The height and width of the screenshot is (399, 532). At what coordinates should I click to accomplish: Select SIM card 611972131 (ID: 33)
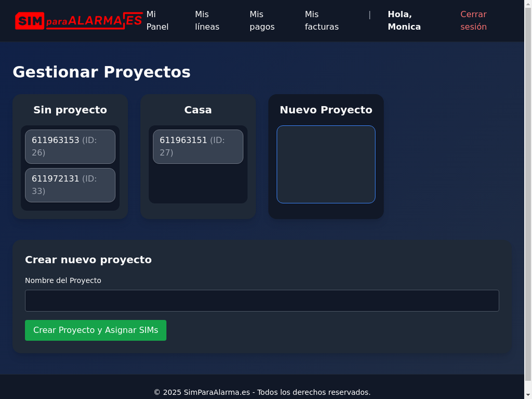[70, 185]
